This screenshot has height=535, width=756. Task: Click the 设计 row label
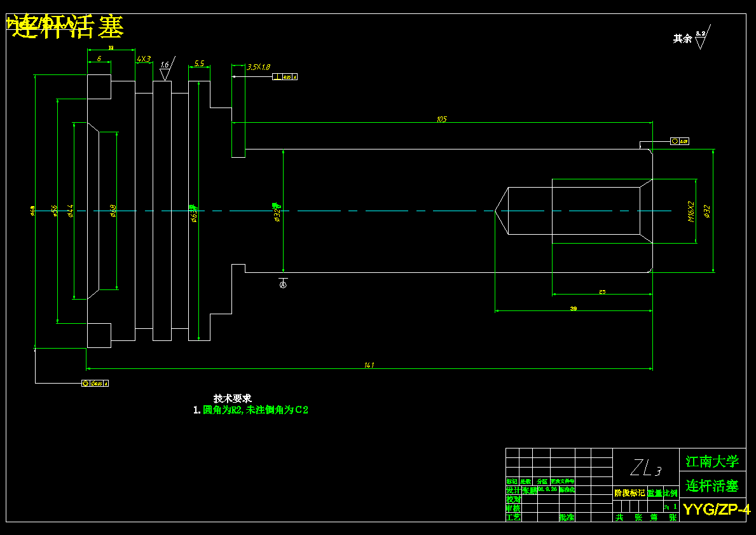[513, 490]
